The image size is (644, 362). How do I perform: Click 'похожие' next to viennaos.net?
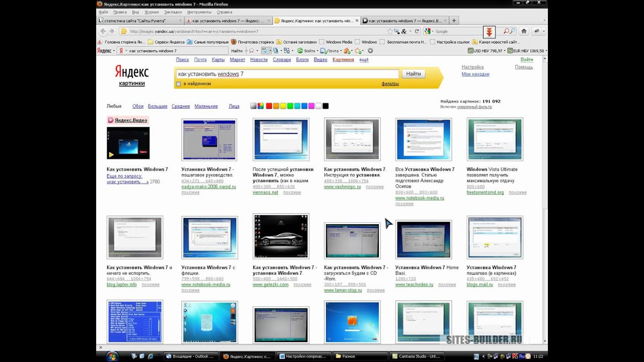point(292,193)
